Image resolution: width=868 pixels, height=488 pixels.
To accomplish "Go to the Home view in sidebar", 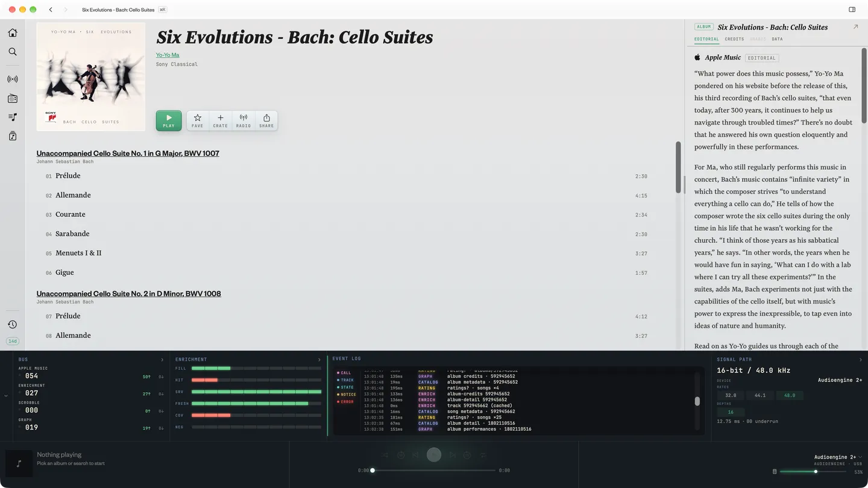I will tap(13, 33).
